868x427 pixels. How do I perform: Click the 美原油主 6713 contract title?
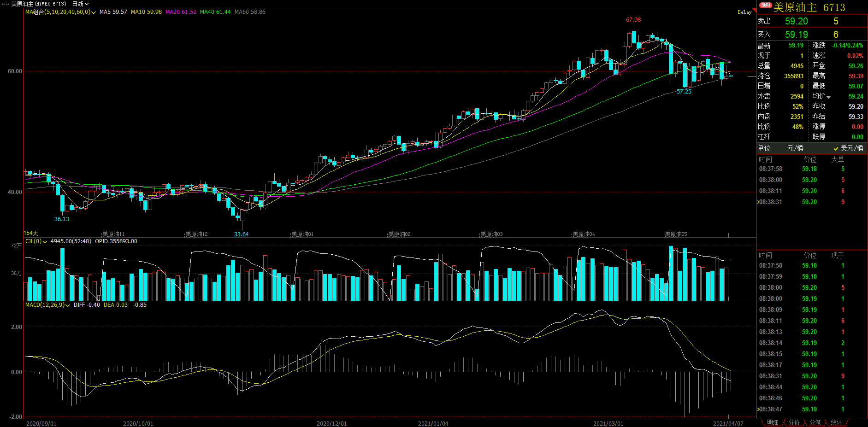click(809, 7)
